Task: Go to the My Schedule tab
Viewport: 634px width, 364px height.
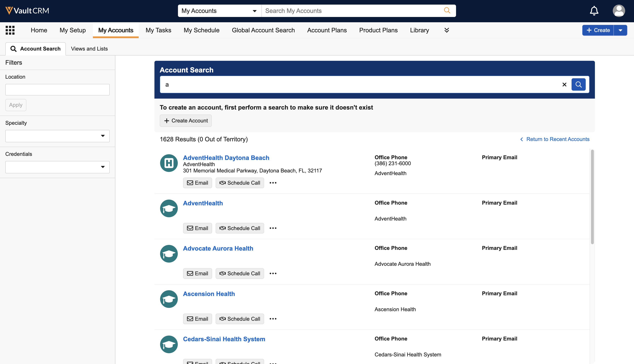Action: (x=201, y=30)
